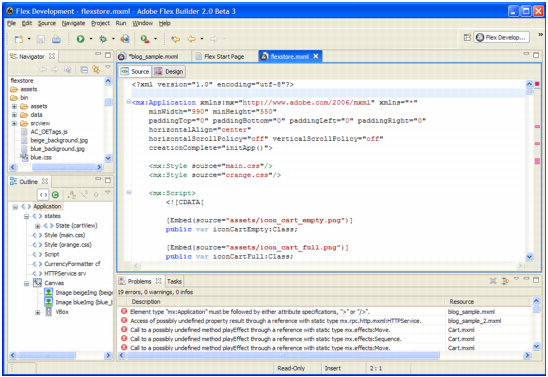
Task: Select the Source view button
Action: (135, 71)
